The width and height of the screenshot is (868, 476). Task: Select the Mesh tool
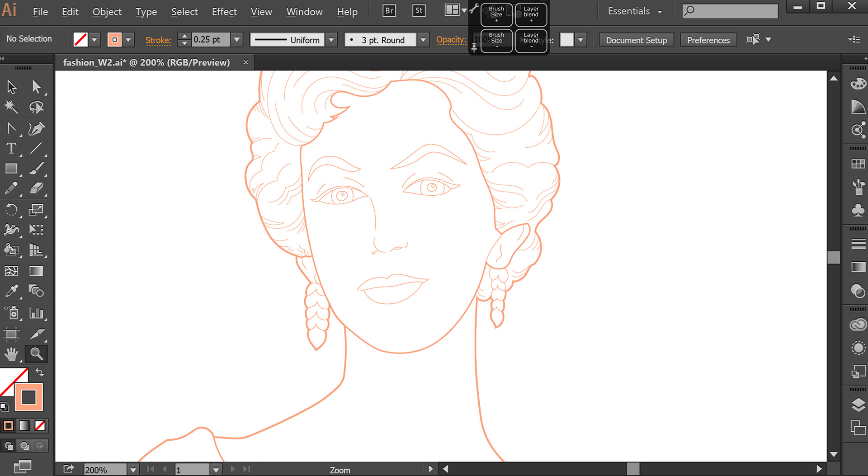pos(11,271)
